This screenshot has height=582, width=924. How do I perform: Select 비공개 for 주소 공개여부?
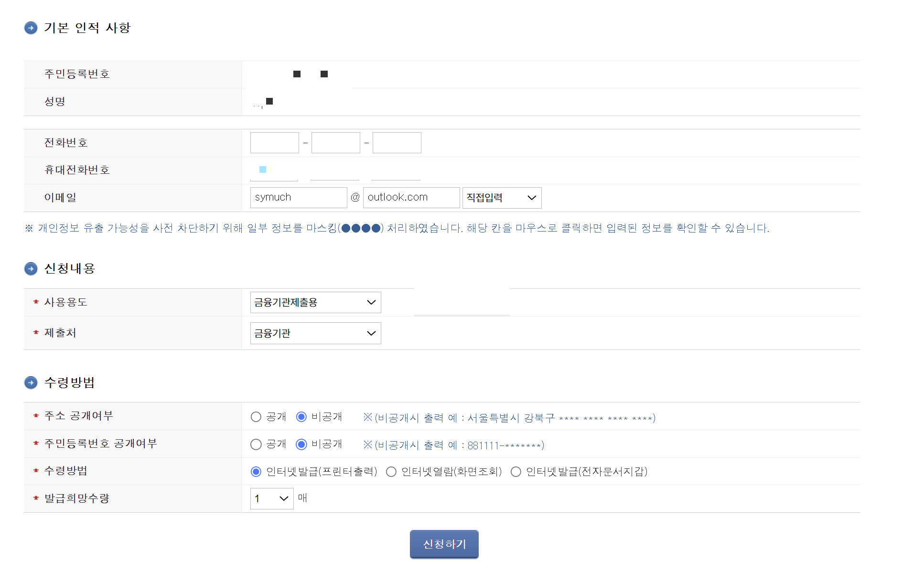point(301,417)
